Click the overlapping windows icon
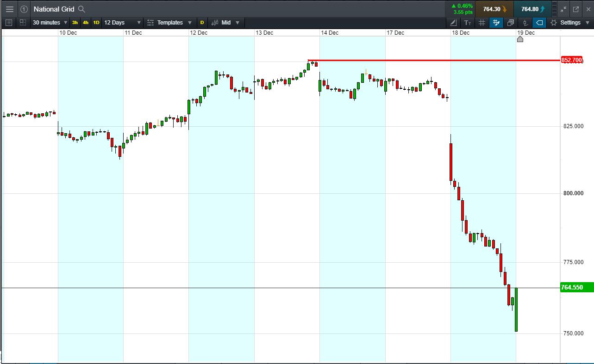594x364 pixels. tap(511, 23)
